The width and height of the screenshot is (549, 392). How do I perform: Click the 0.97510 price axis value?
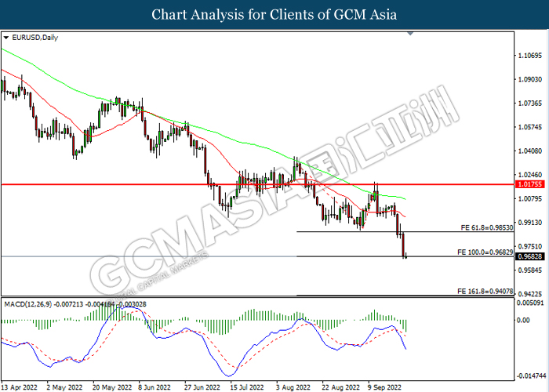pyautogui.click(x=529, y=246)
